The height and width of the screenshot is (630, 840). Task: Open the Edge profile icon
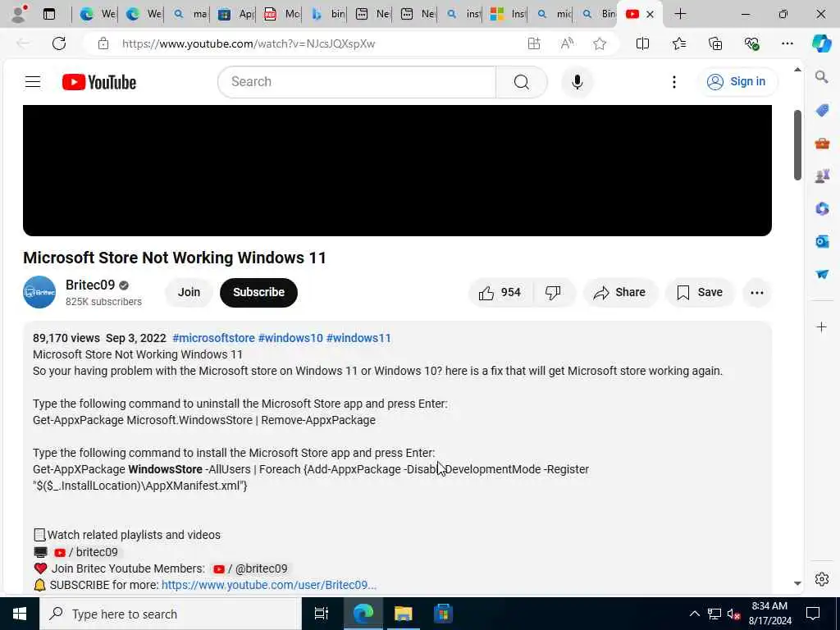tap(19, 14)
